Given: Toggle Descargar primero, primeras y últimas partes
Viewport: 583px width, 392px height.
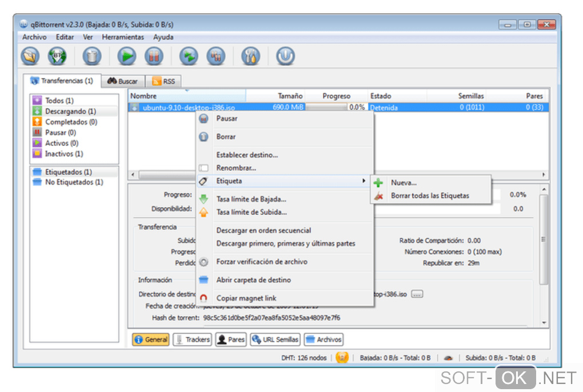Looking at the screenshot, I should 286,243.
